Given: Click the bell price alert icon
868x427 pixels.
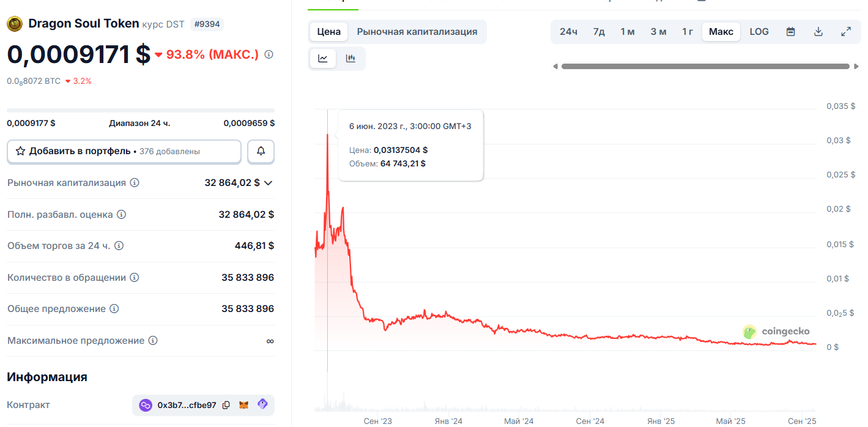Looking at the screenshot, I should (x=261, y=151).
